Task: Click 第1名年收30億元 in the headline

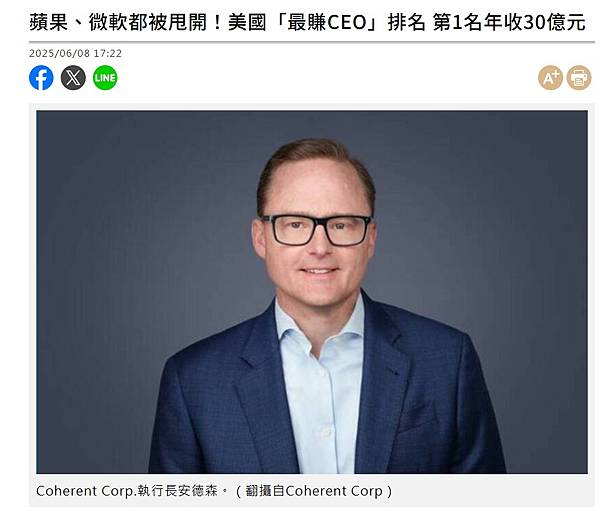Action: (x=509, y=22)
